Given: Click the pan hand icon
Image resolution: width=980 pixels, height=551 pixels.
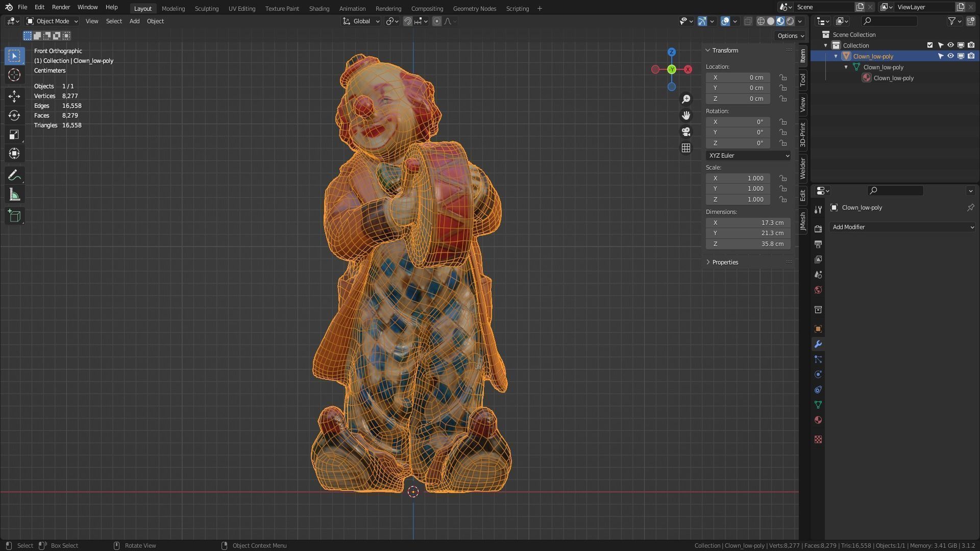Looking at the screenshot, I should point(686,115).
